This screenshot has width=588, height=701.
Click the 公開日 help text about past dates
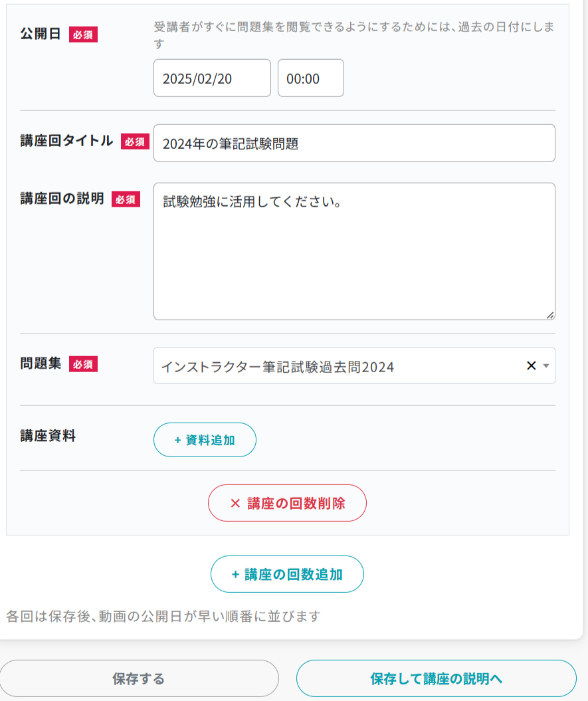(353, 35)
